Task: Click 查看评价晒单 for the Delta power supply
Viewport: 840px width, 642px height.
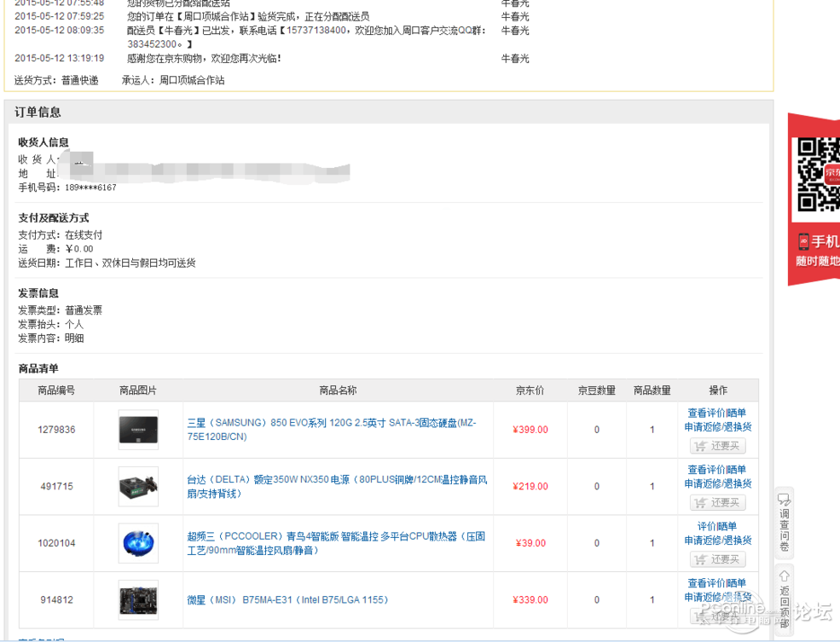Action: tap(717, 470)
